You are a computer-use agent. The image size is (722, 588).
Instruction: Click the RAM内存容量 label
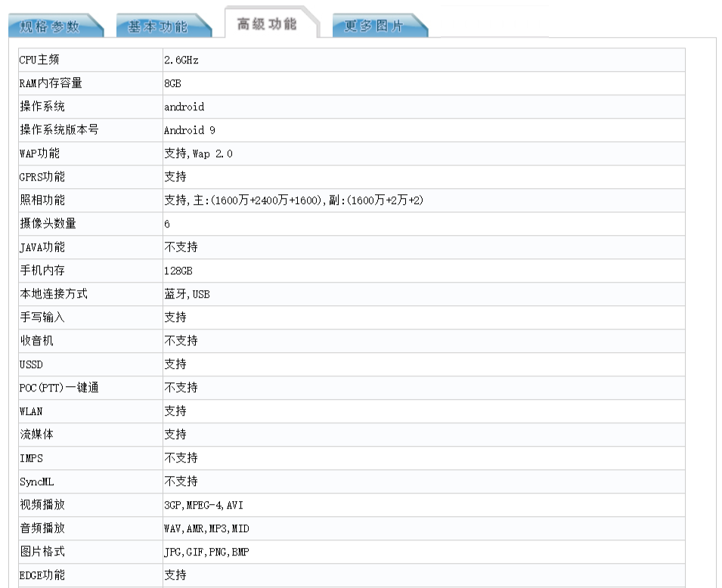click(51, 84)
